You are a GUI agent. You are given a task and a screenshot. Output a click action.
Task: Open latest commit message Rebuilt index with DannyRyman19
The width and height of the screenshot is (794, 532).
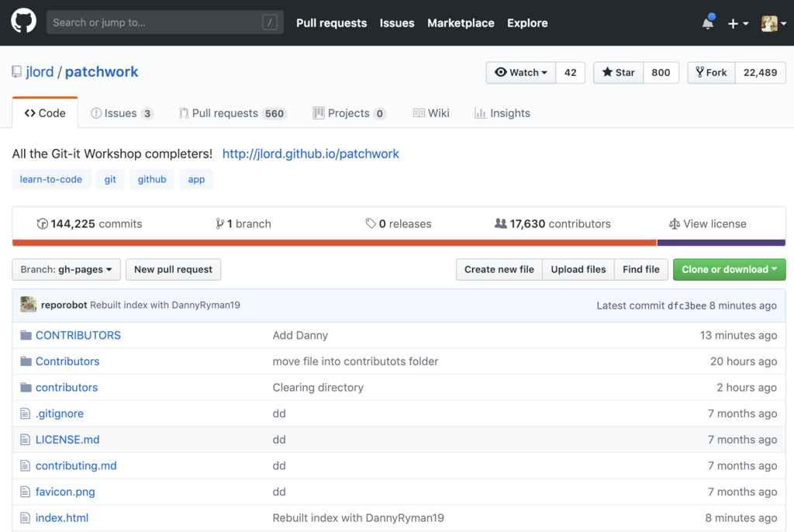165,305
